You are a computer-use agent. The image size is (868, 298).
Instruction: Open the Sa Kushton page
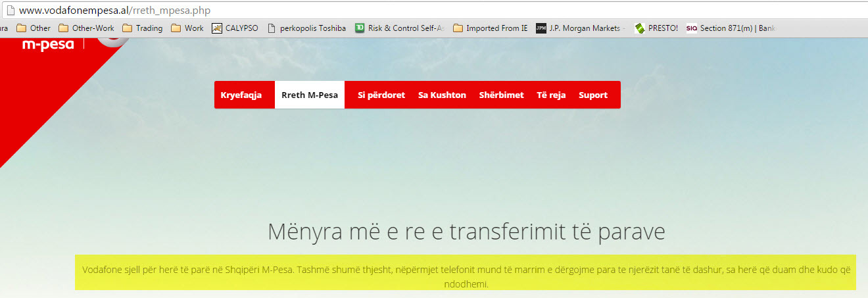442,95
